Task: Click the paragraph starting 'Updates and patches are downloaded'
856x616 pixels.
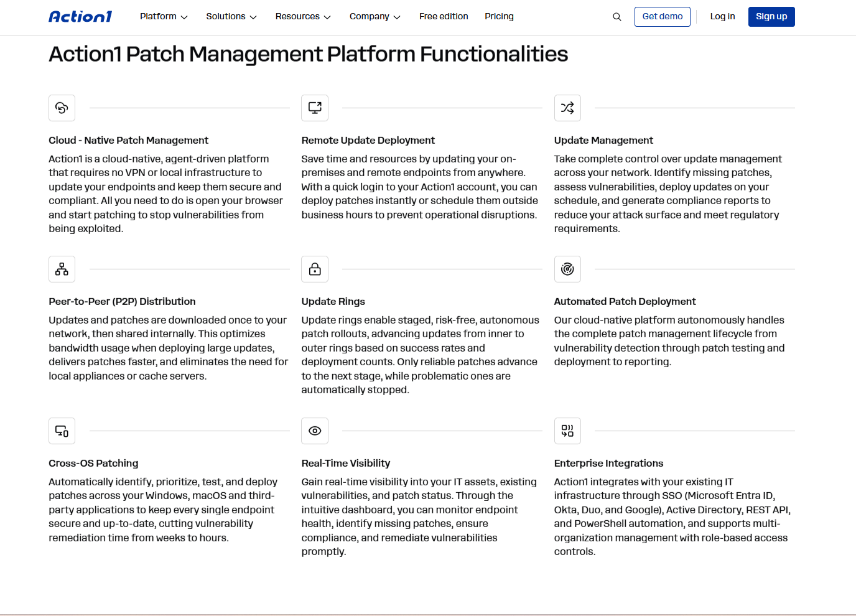Action: coord(169,348)
